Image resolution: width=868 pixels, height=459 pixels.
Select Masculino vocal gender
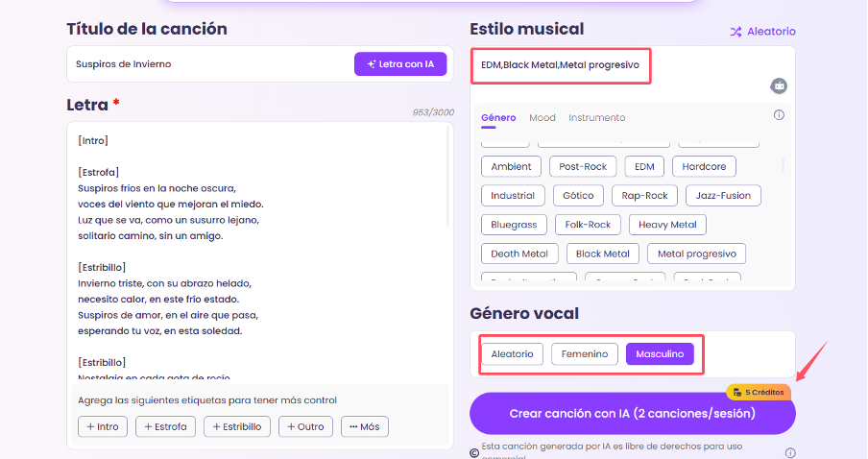click(x=660, y=354)
